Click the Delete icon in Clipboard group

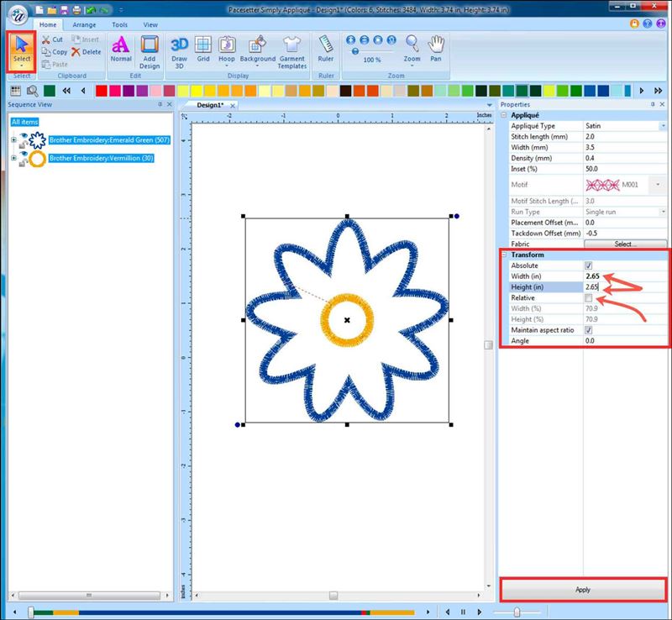pyautogui.click(x=87, y=52)
